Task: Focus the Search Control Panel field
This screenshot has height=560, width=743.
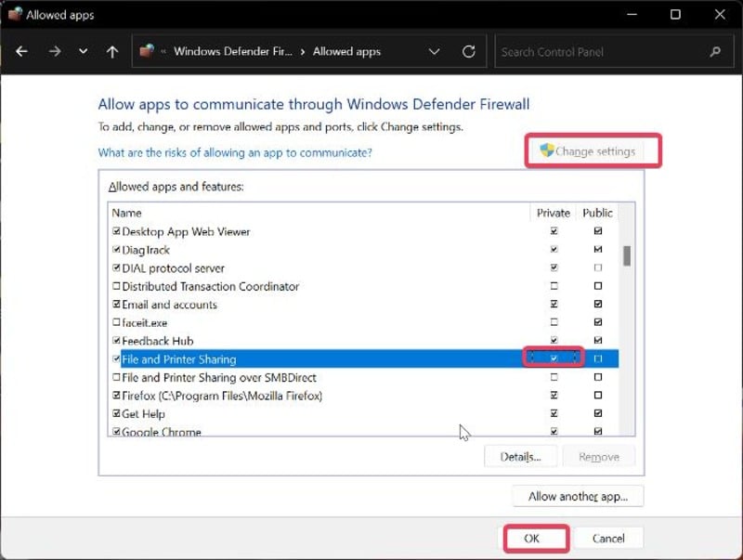Action: (615, 51)
